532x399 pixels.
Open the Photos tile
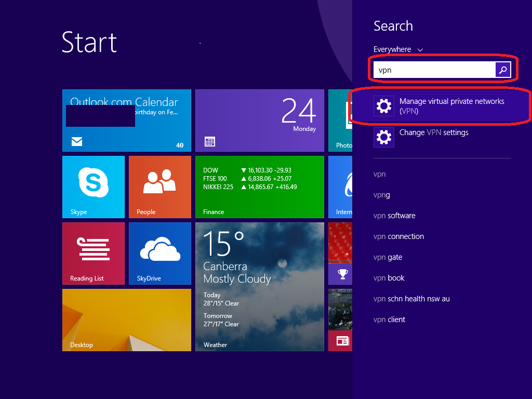click(x=340, y=121)
